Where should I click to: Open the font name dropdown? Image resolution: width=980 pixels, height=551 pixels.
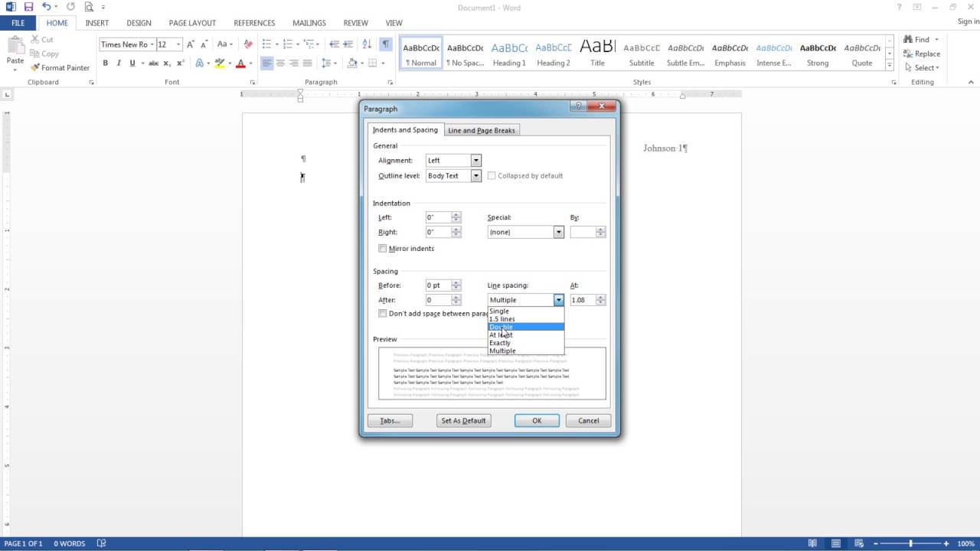click(152, 44)
